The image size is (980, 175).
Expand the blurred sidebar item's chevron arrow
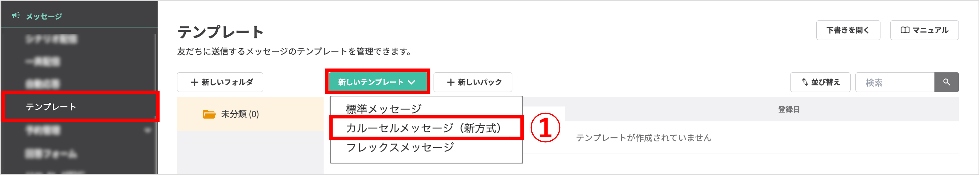(x=148, y=130)
